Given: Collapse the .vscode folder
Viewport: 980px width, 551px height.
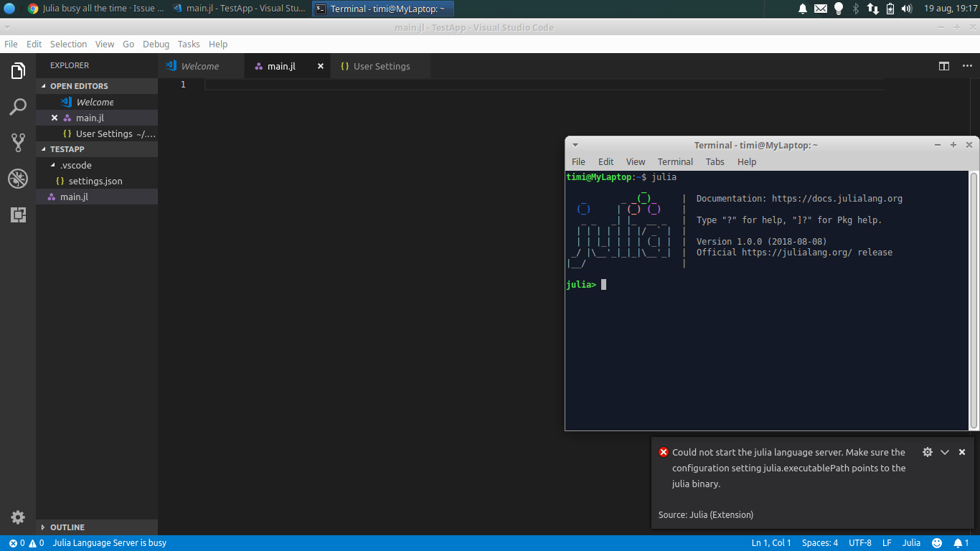Looking at the screenshot, I should coord(54,165).
